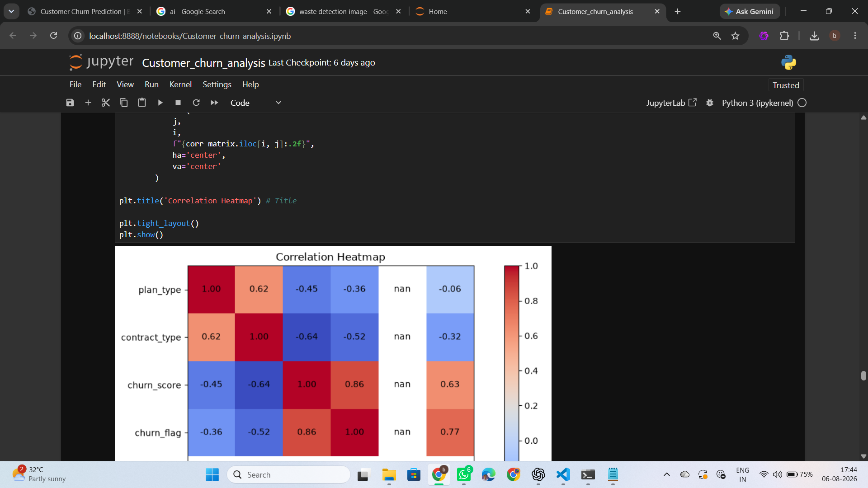This screenshot has width=868, height=488.
Task: Copy selected cell with the copy icon
Action: [124, 103]
